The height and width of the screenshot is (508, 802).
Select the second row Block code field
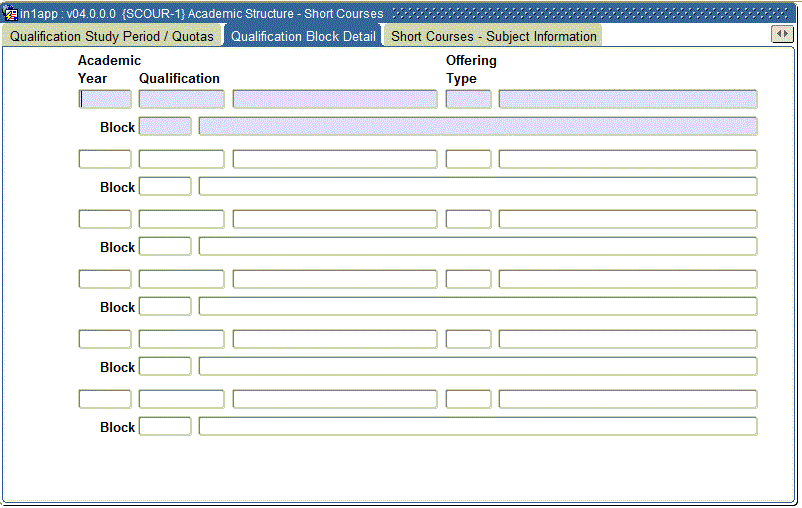coord(165,186)
